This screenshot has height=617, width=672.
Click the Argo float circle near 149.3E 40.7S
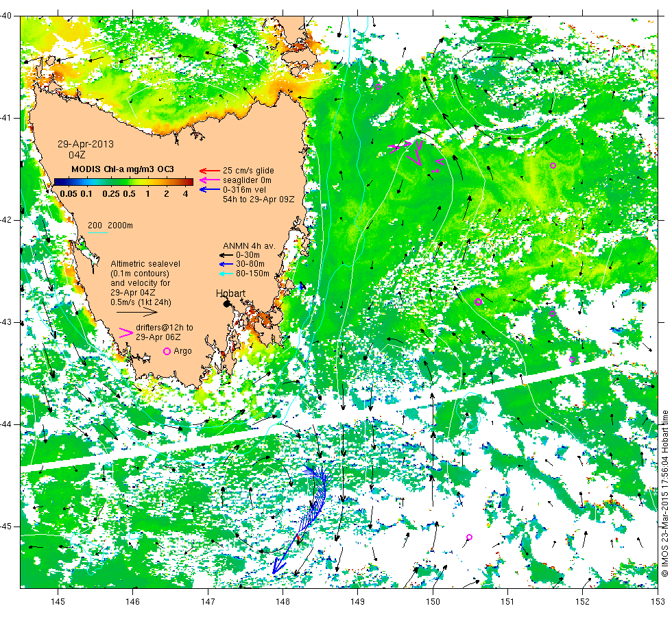pos(378,87)
